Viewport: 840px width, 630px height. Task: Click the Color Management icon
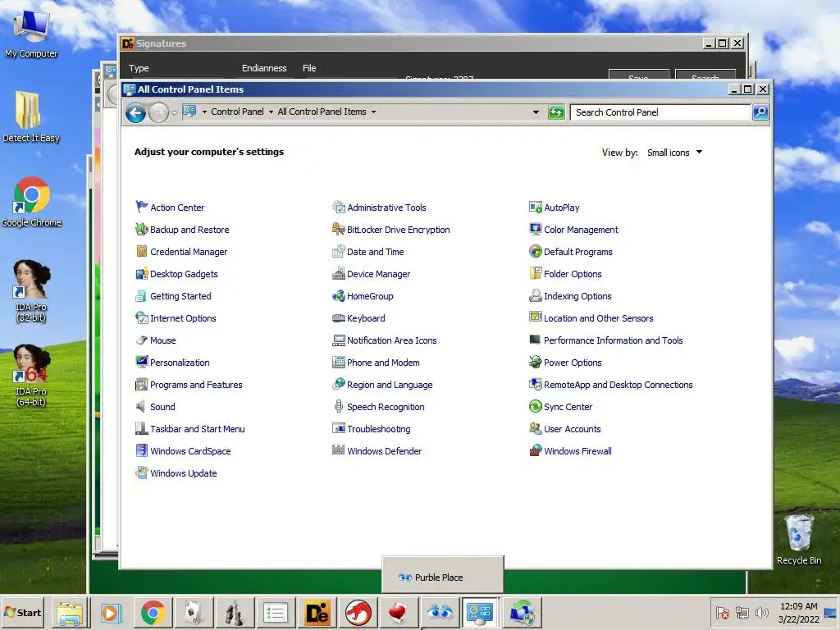pyautogui.click(x=535, y=230)
